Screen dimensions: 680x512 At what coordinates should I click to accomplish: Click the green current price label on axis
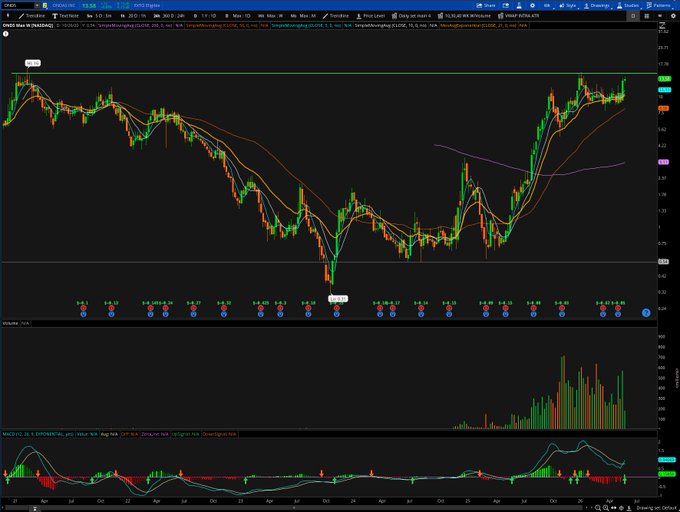pyautogui.click(x=664, y=79)
